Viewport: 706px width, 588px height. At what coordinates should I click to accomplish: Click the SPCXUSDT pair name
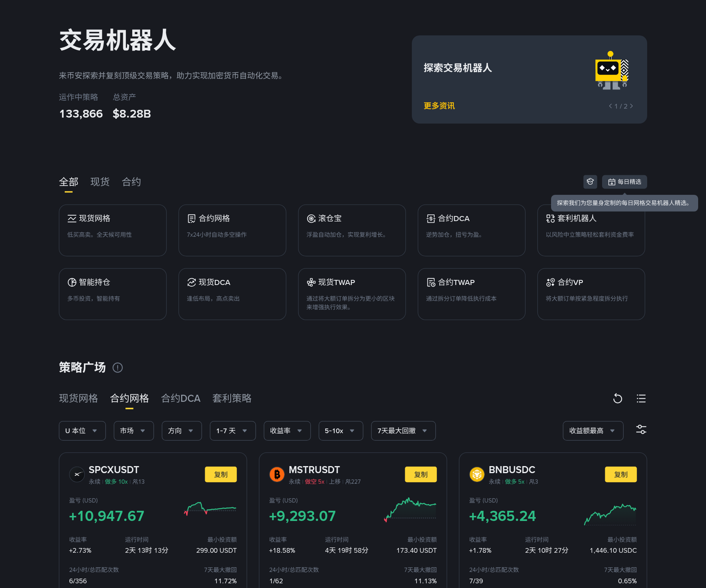(x=114, y=470)
